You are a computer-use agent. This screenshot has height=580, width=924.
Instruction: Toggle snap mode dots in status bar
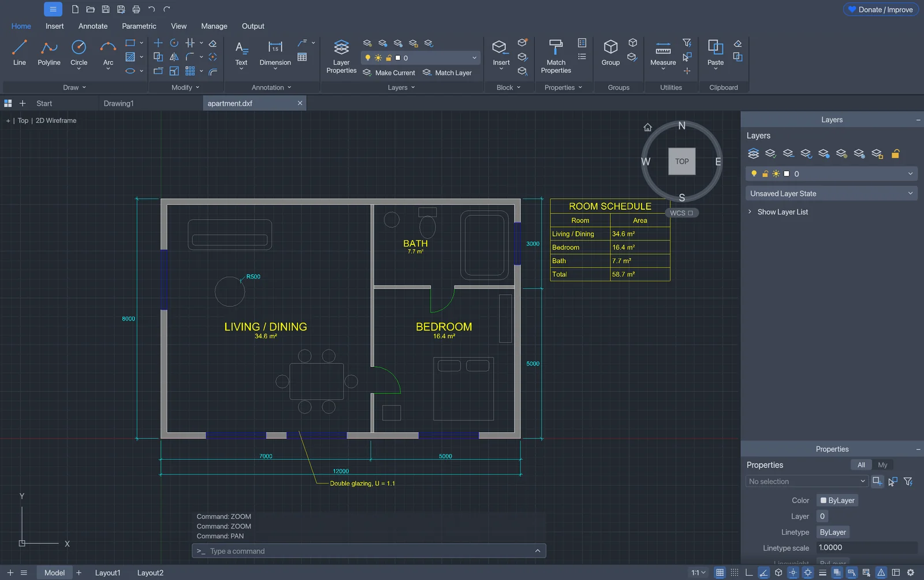(735, 572)
